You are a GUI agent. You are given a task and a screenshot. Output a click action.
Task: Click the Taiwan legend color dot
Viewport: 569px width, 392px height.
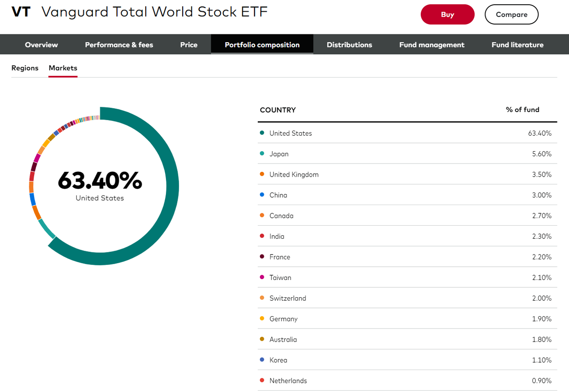point(262,277)
